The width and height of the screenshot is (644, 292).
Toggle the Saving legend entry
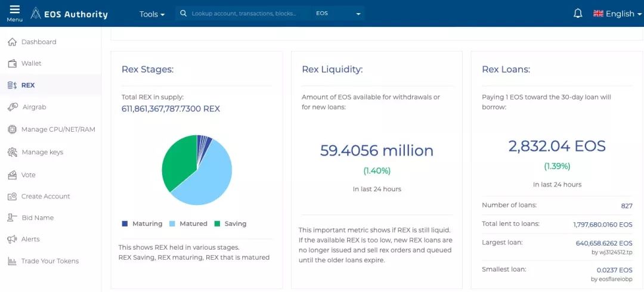[230, 224]
